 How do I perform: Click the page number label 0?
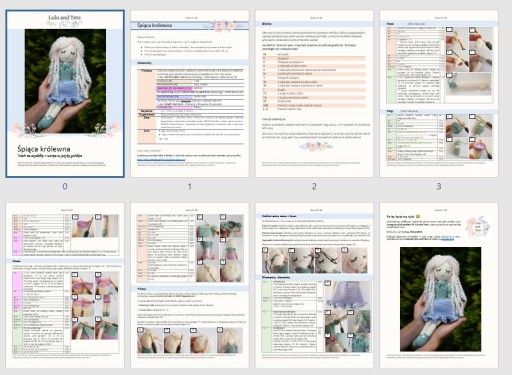[65, 186]
